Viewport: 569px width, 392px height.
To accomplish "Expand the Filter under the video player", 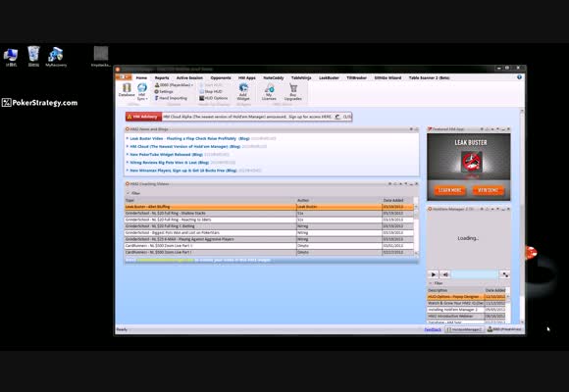I will [437, 283].
